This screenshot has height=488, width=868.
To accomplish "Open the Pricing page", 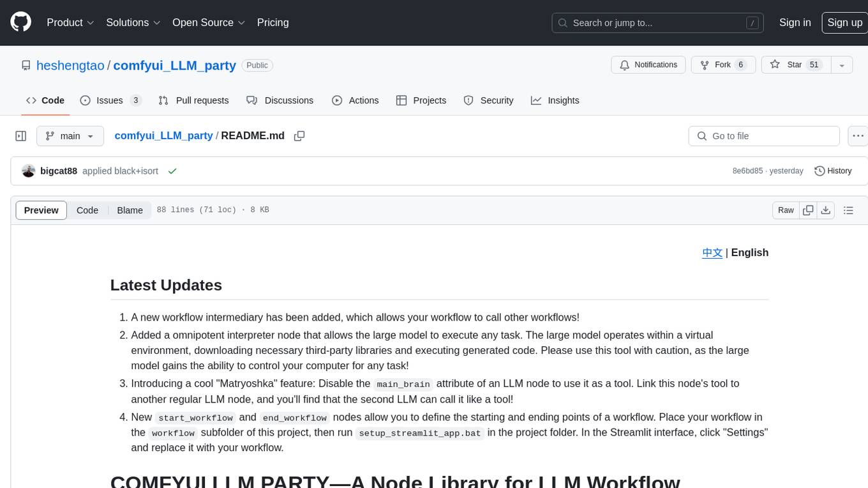I will [273, 22].
